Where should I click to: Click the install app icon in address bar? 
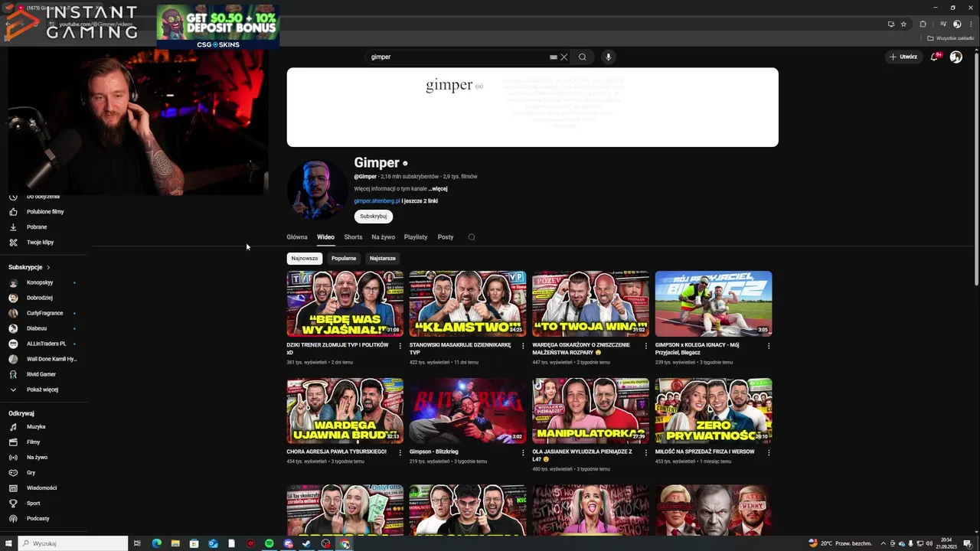[x=890, y=24]
